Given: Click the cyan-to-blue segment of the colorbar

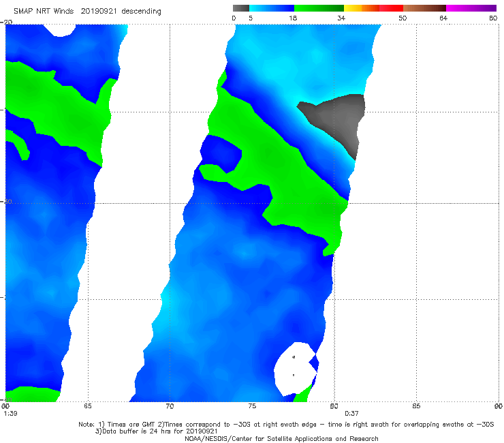Looking at the screenshot, I should point(272,8).
